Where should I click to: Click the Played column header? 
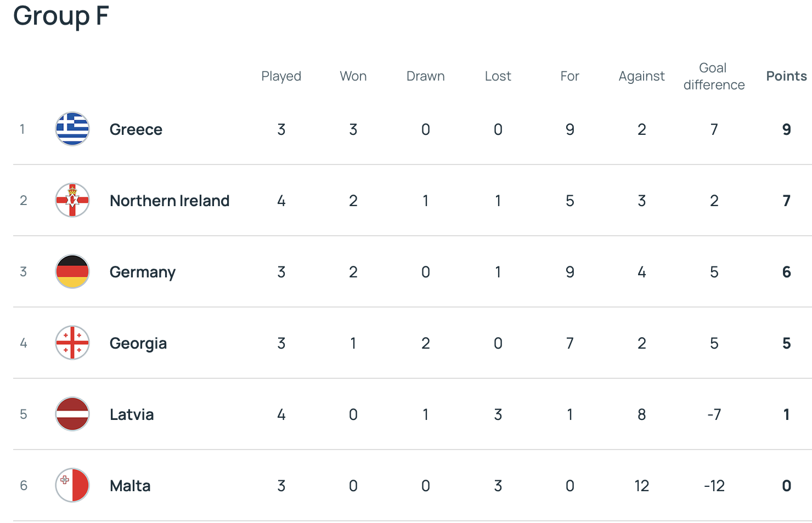(281, 76)
